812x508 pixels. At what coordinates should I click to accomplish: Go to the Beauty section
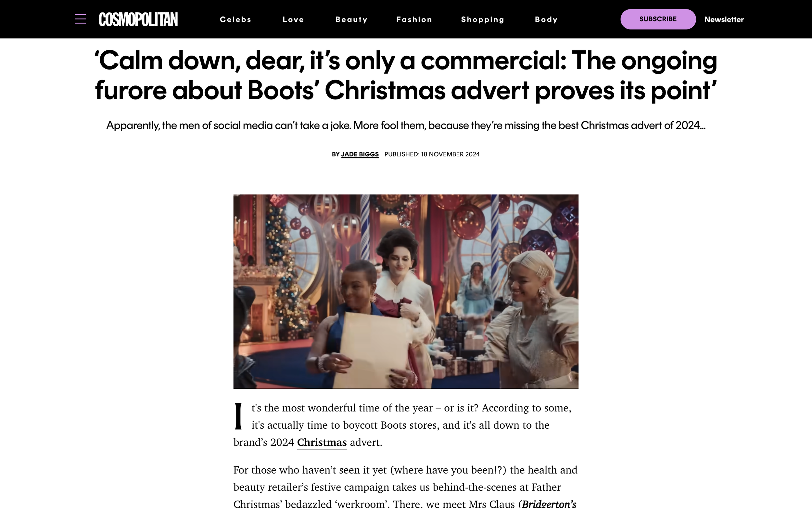(351, 20)
